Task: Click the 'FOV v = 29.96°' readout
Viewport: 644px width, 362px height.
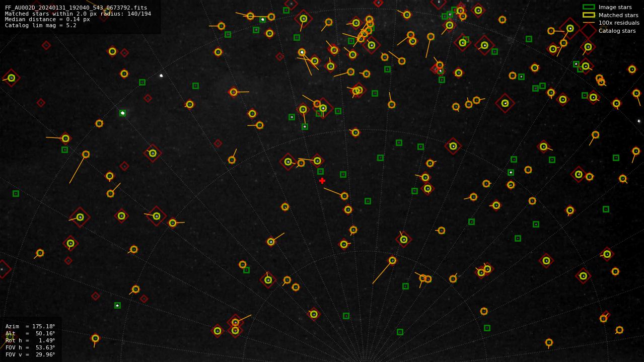Action: [30, 354]
